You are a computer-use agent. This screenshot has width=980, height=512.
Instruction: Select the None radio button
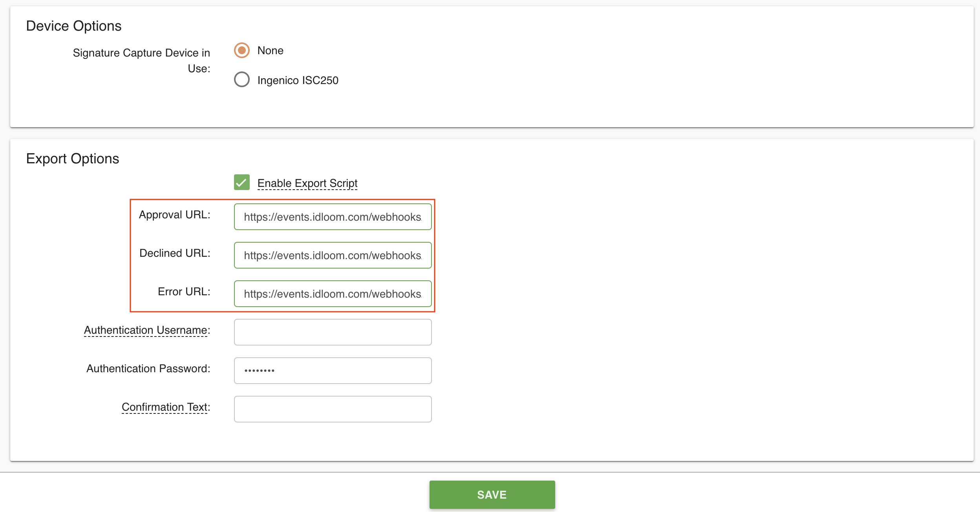coord(242,50)
